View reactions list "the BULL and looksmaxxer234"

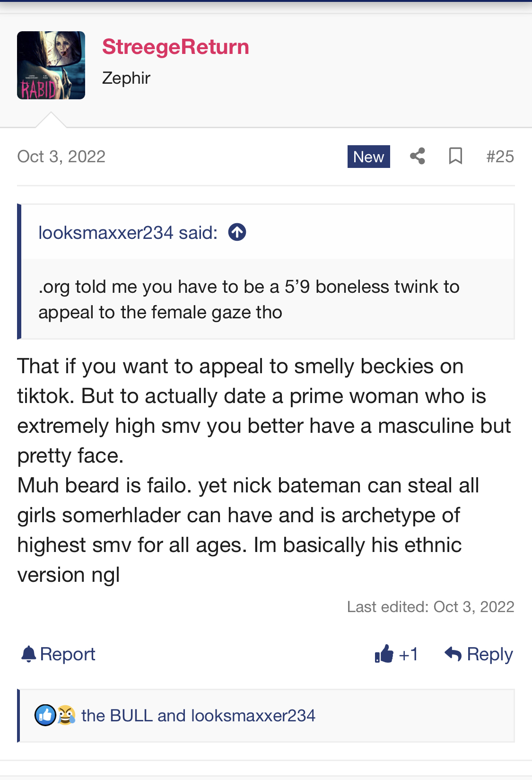[198, 716]
